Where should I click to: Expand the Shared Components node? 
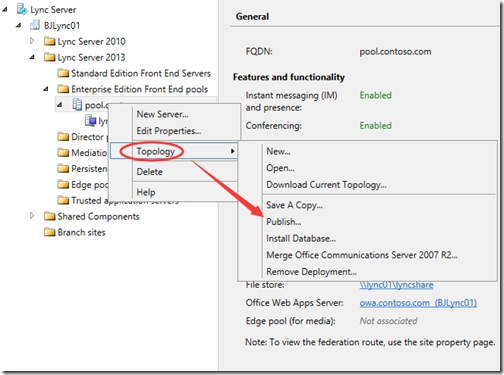pyautogui.click(x=32, y=216)
